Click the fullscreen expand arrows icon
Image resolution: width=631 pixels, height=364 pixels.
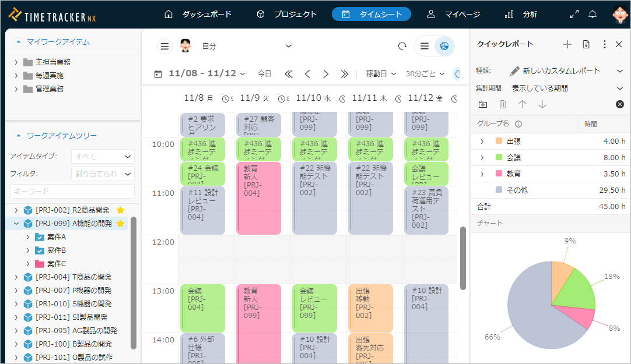point(574,14)
